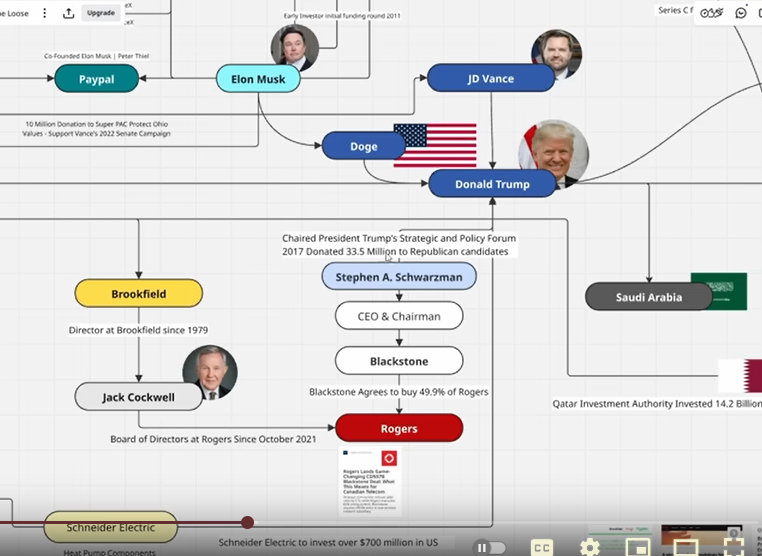This screenshot has width=762, height=556.
Task: Click the board title ending in 'Loose'
Action: coord(14,13)
